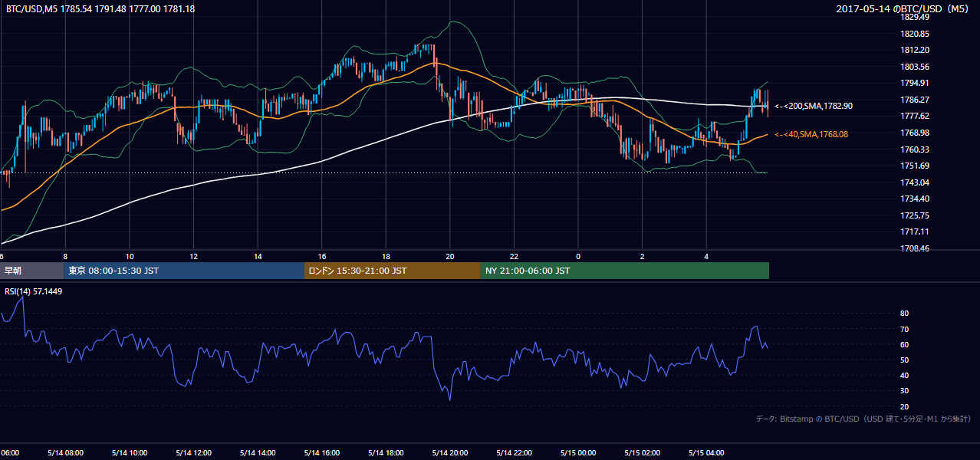Image resolution: width=980 pixels, height=460 pixels.
Task: Click price axis value 1760.33
Action: click(x=915, y=149)
